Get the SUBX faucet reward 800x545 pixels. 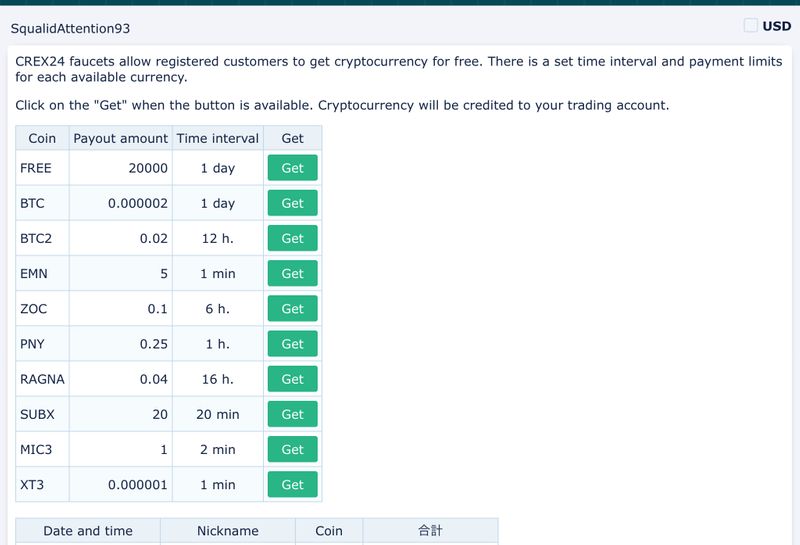[x=292, y=414]
